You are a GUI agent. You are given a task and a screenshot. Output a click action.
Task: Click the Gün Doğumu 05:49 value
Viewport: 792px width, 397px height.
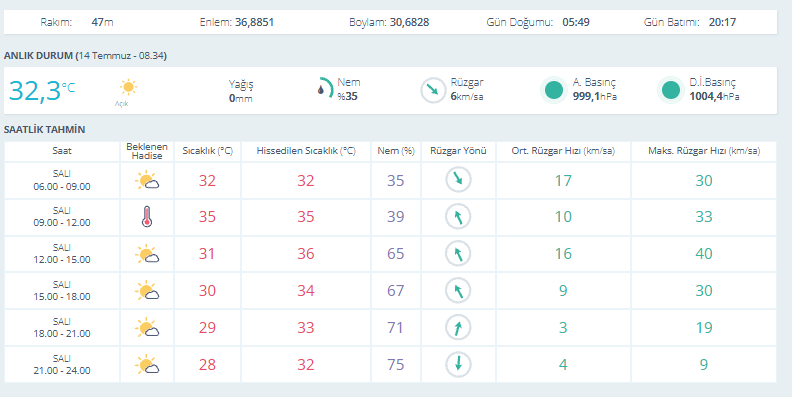pyautogui.click(x=576, y=22)
